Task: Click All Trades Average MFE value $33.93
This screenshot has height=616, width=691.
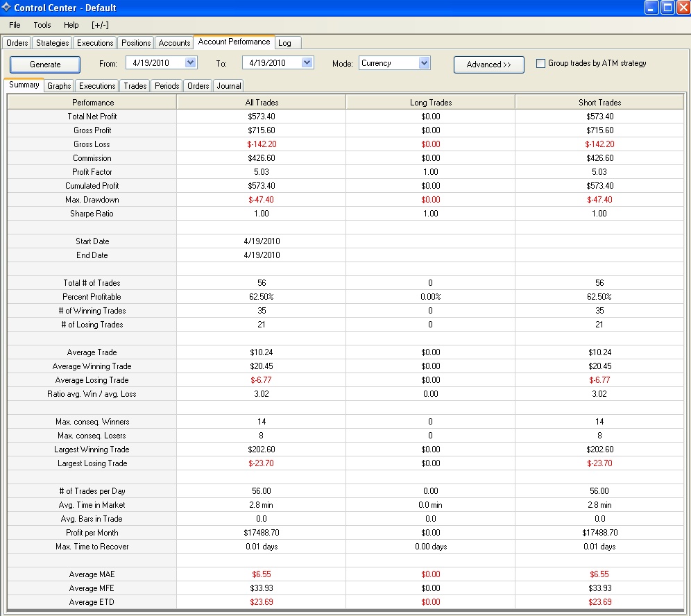Action: [262, 588]
